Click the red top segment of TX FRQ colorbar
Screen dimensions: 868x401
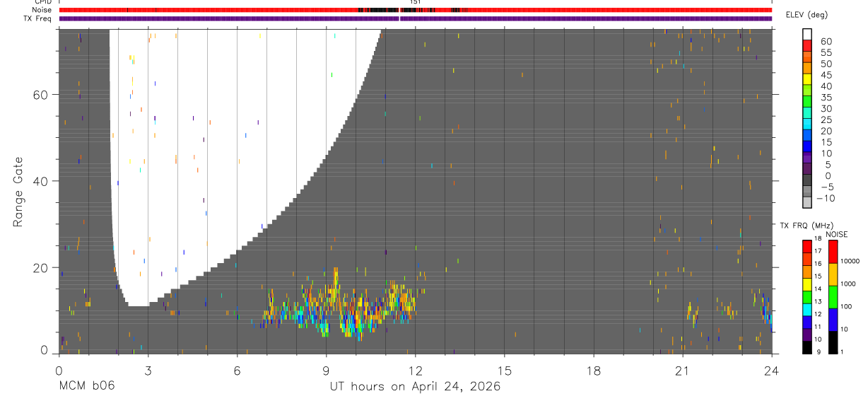click(807, 247)
